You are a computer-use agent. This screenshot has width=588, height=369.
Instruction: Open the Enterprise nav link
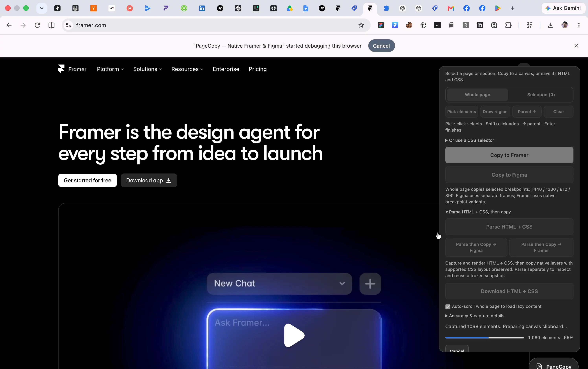226,69
